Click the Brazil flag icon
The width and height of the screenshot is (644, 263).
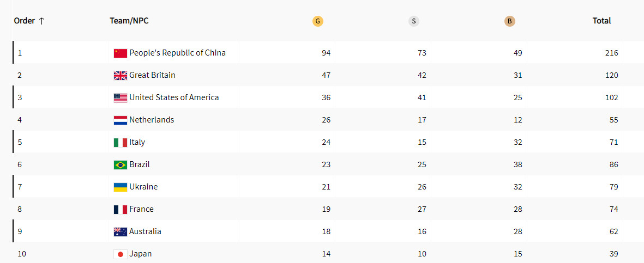click(121, 164)
